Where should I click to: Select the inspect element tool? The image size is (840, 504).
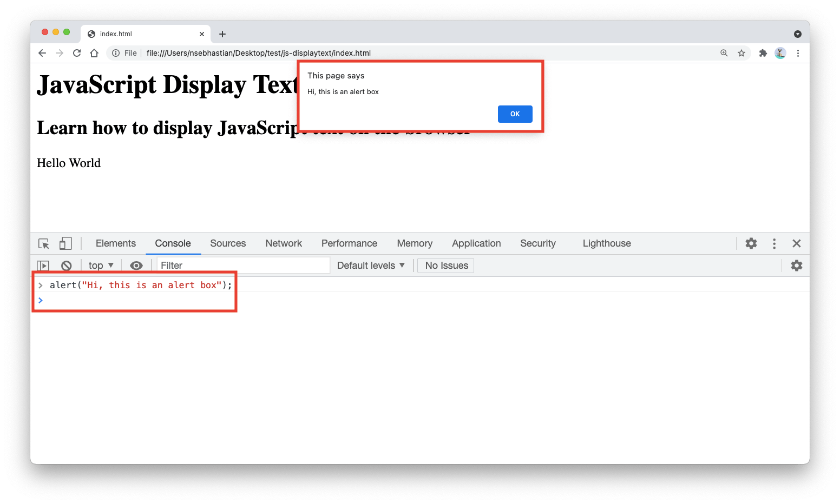[43, 243]
